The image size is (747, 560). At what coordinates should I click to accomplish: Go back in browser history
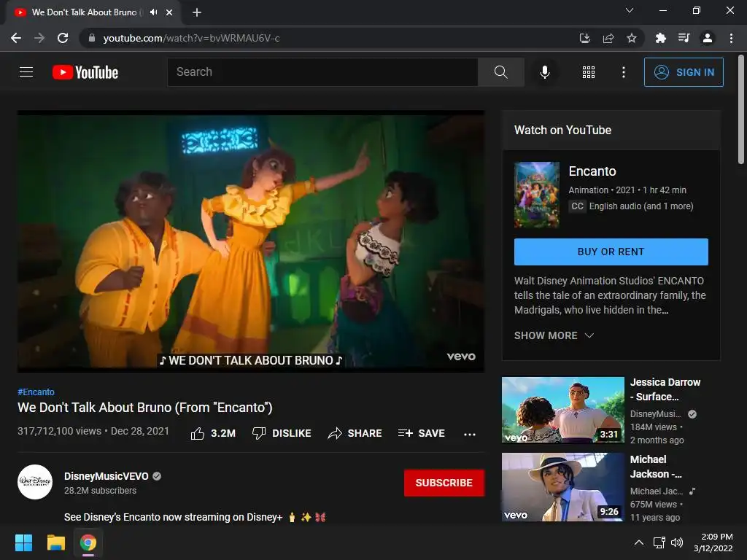(x=16, y=38)
